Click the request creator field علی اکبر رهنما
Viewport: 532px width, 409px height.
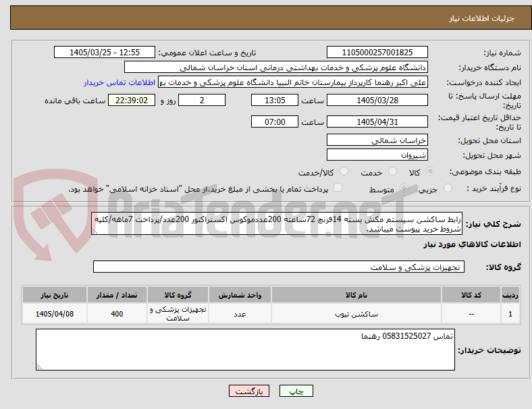[x=293, y=82]
